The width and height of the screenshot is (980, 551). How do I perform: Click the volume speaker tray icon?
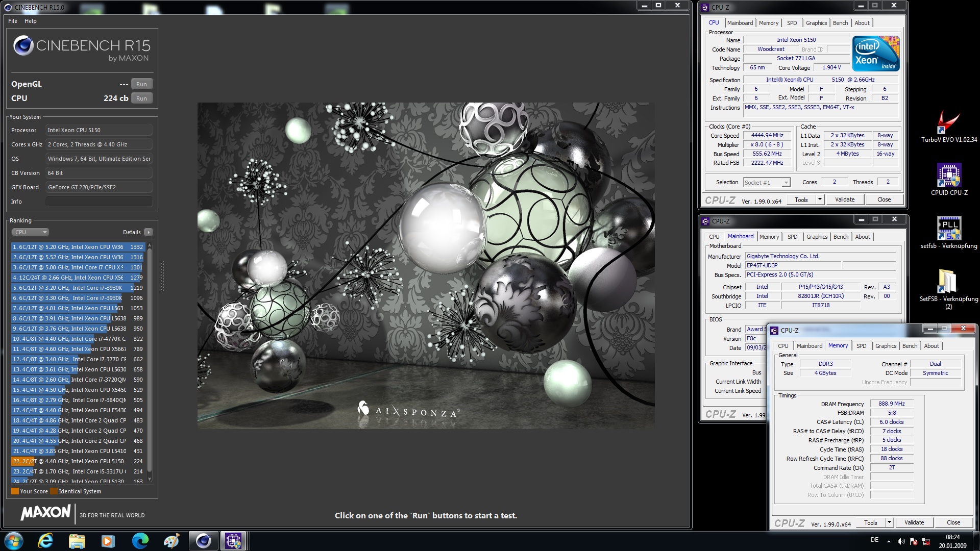(901, 541)
